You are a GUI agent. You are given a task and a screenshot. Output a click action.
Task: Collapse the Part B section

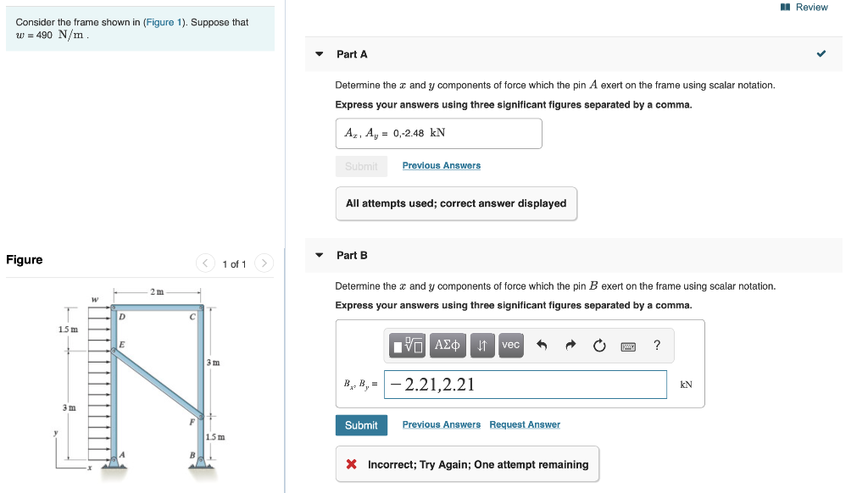(x=319, y=255)
